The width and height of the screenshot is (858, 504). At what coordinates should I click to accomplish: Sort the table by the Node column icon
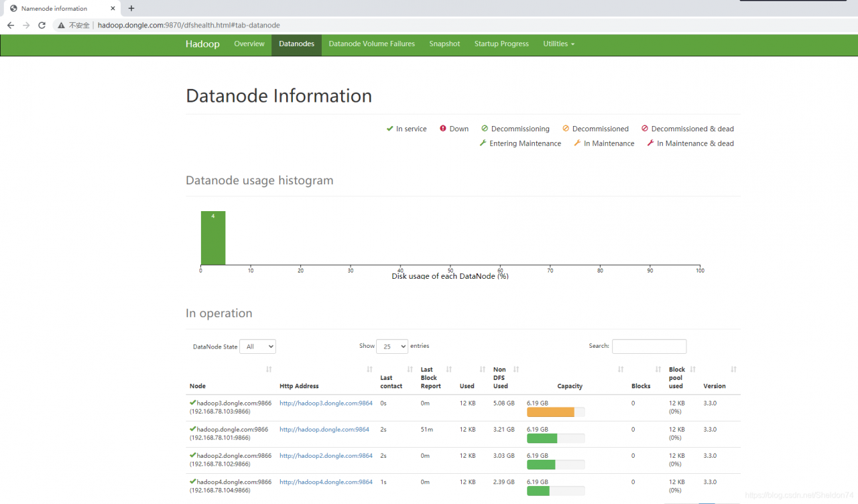click(x=269, y=369)
